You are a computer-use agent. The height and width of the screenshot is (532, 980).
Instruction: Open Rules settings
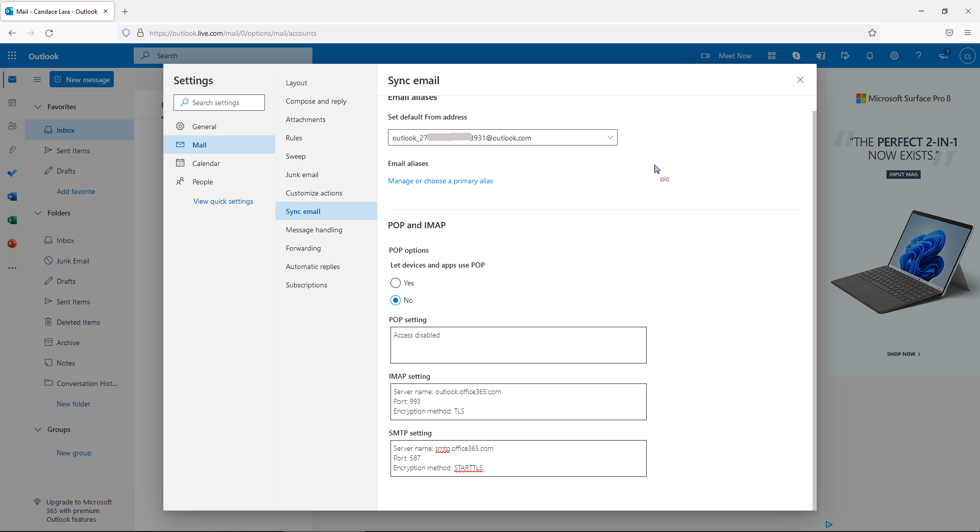tap(327, 138)
